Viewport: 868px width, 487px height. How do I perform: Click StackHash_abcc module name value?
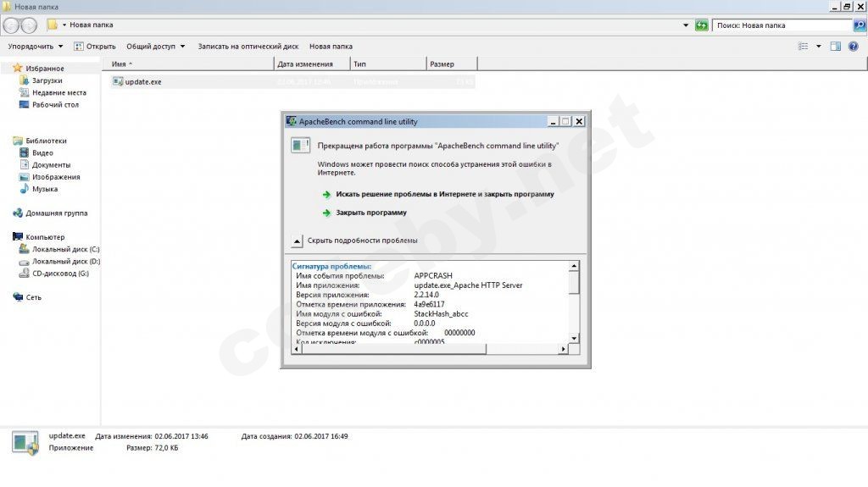click(441, 313)
